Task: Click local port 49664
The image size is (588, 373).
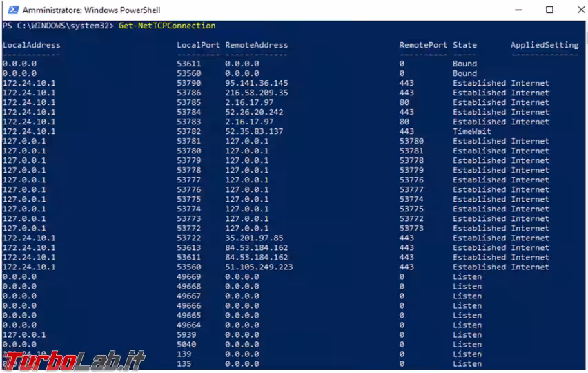Action: click(x=188, y=325)
